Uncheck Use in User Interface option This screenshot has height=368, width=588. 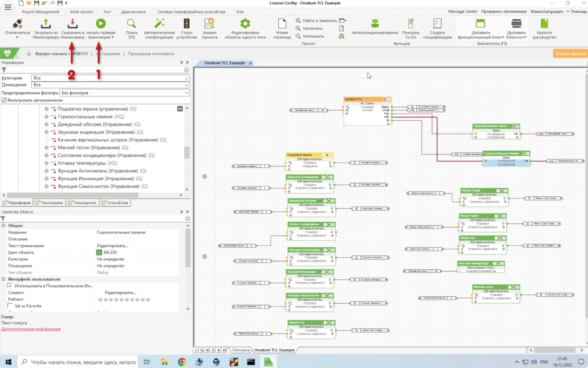click(10, 286)
